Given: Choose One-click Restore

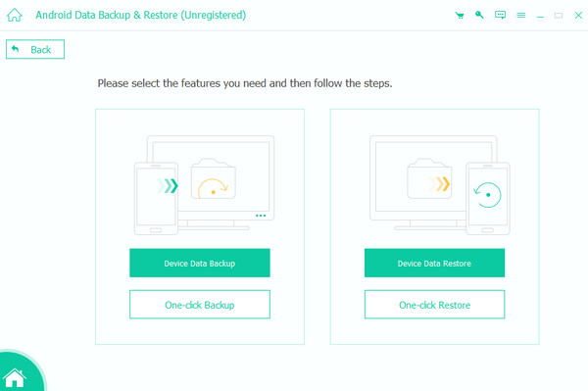Looking at the screenshot, I should coord(434,305).
